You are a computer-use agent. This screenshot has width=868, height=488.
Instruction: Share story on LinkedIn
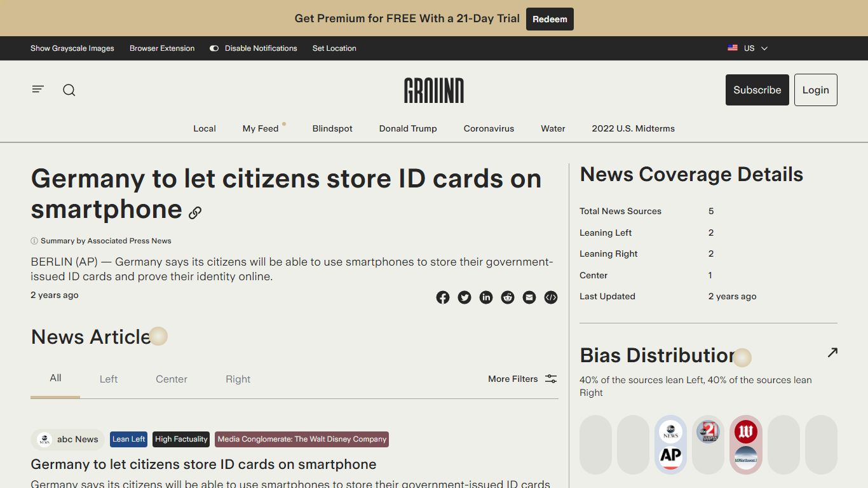[x=486, y=297]
